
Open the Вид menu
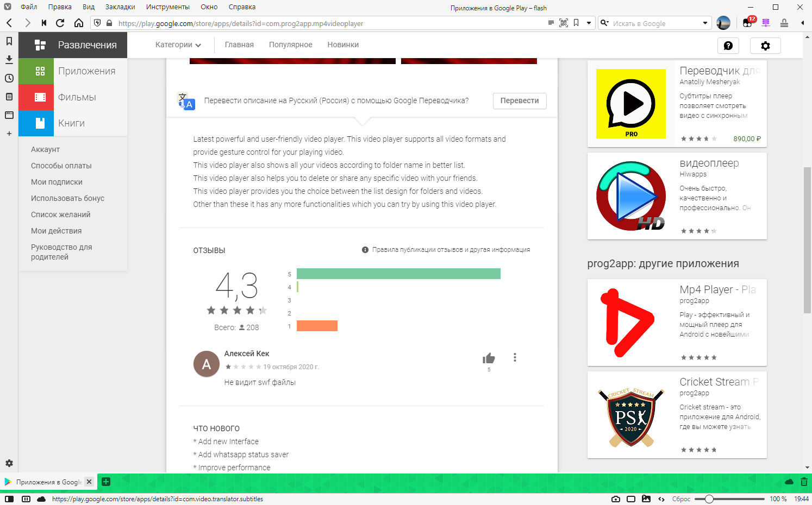click(x=89, y=7)
